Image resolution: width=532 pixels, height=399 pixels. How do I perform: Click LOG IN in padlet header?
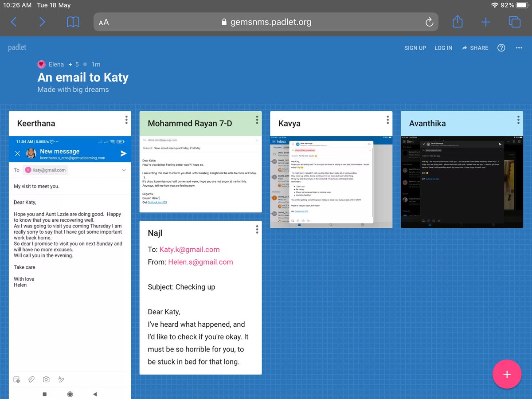443,48
